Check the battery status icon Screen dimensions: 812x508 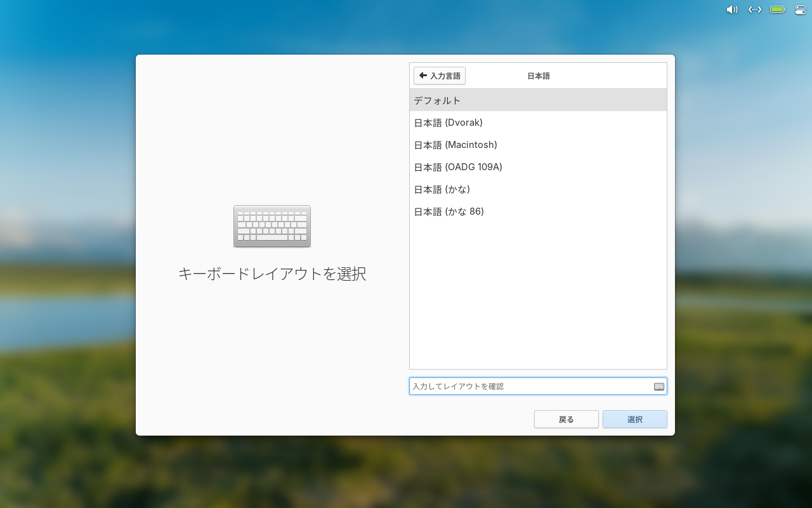(x=778, y=10)
